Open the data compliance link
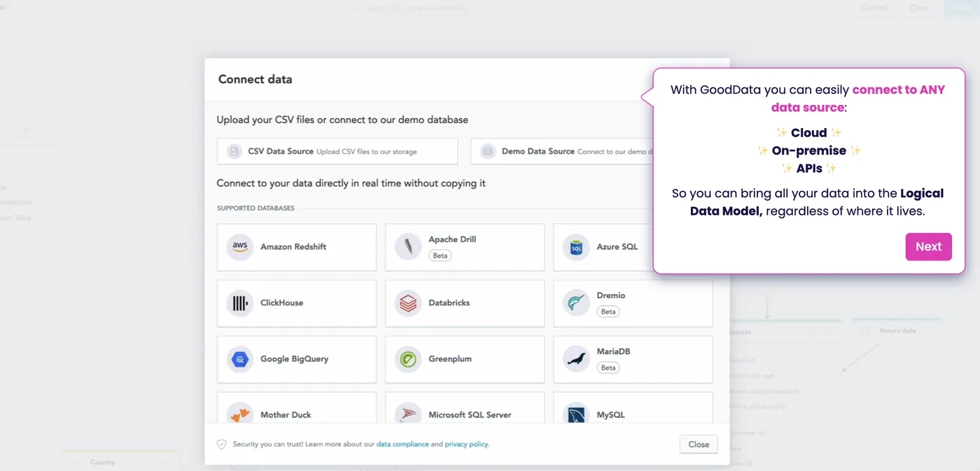 click(x=402, y=444)
